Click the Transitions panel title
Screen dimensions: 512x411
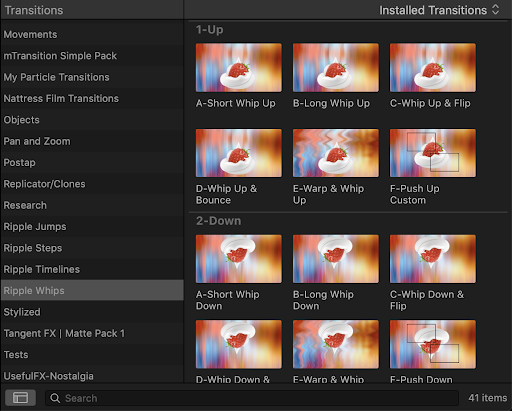[x=34, y=10]
